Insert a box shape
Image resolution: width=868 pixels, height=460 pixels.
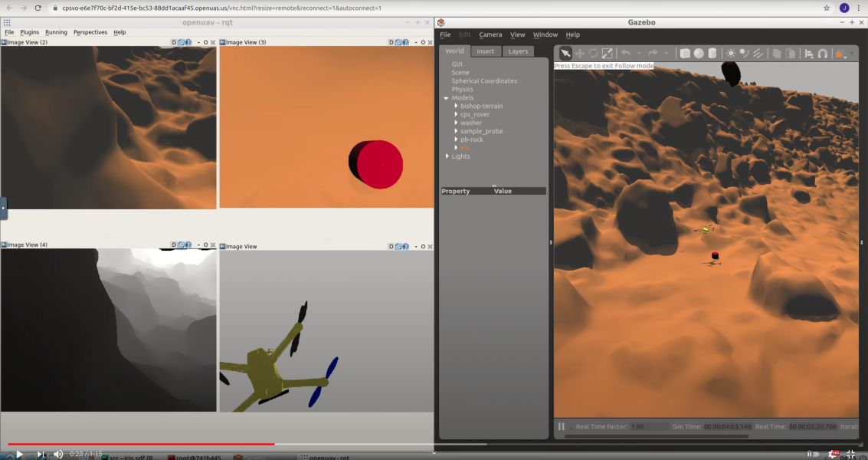point(685,54)
